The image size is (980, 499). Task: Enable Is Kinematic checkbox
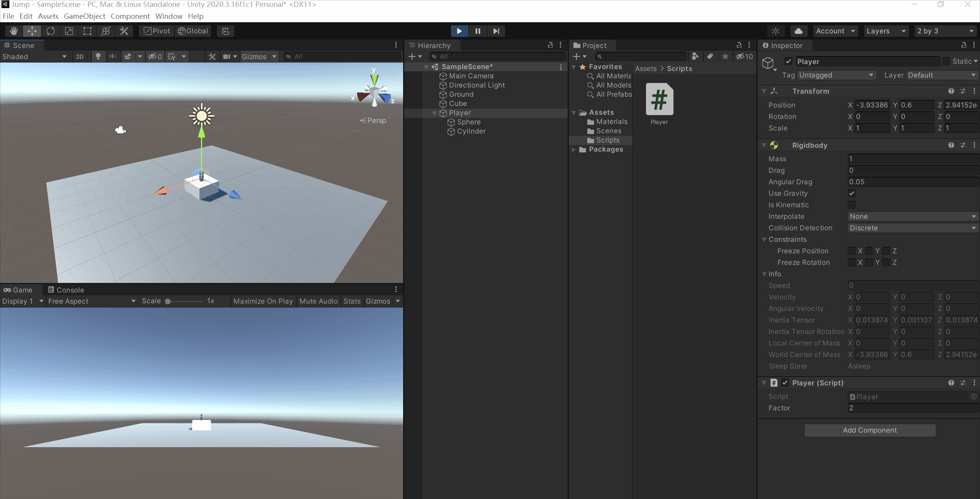[852, 205]
